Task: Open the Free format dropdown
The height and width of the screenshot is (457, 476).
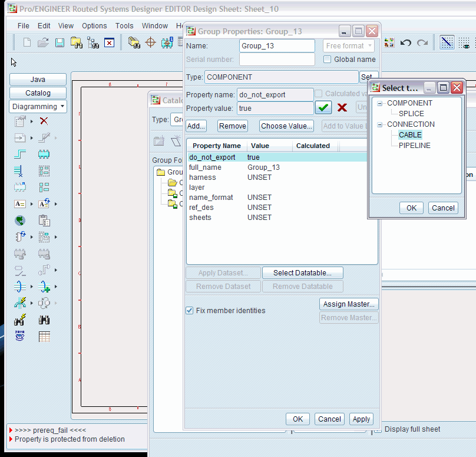Action: (349, 46)
